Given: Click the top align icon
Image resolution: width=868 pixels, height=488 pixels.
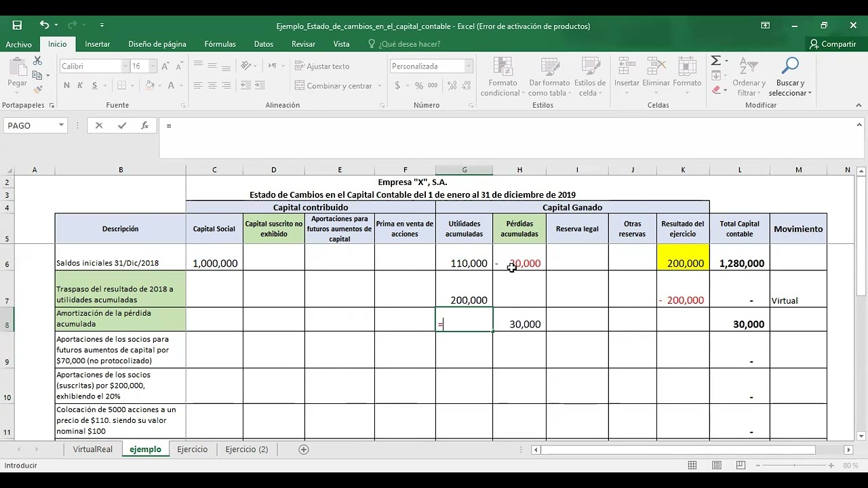Looking at the screenshot, I should tap(198, 66).
